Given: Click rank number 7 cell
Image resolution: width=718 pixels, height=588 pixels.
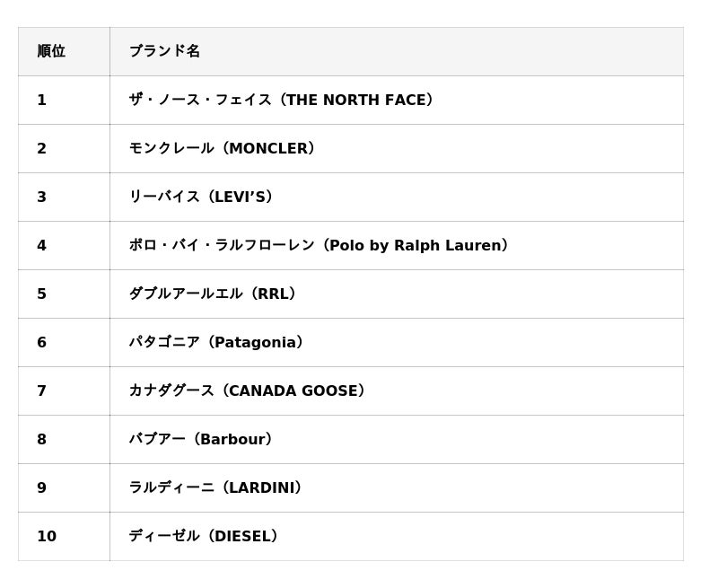Looking at the screenshot, I should pos(42,391).
